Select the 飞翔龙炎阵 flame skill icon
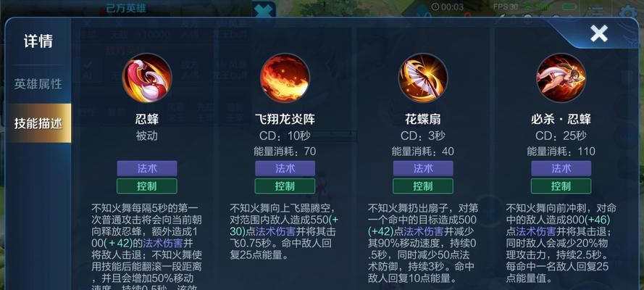The image size is (644, 290). pyautogui.click(x=285, y=78)
